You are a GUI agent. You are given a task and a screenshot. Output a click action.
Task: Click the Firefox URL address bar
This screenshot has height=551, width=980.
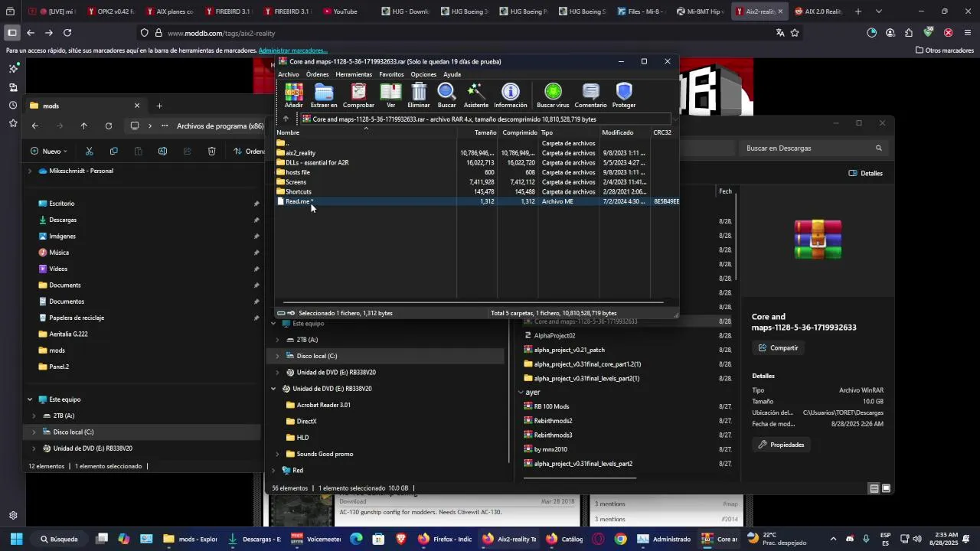[x=459, y=33]
